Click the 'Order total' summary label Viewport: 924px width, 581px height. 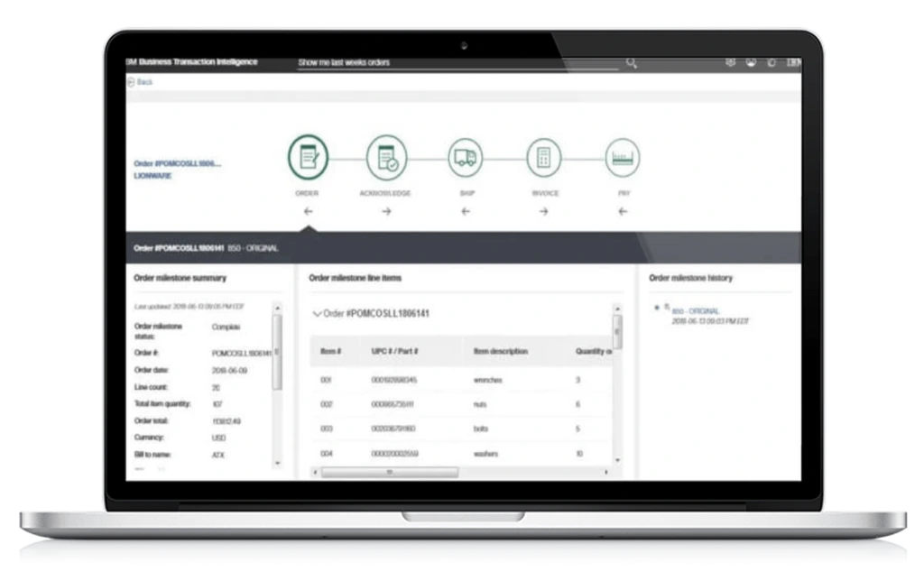point(152,420)
